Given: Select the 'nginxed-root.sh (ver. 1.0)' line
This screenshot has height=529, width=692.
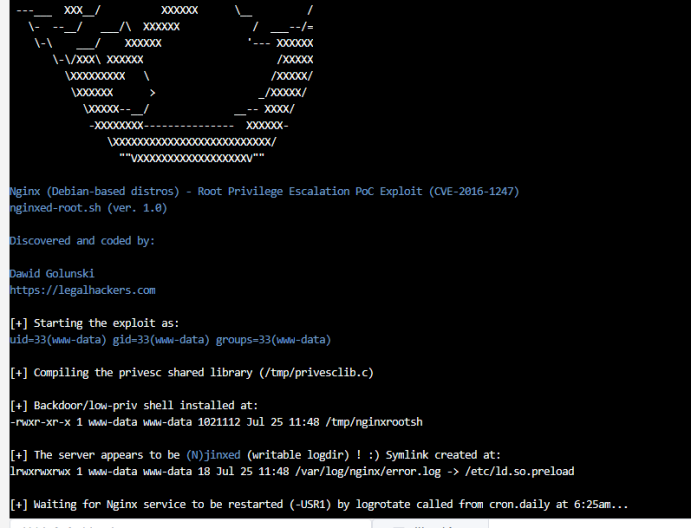Looking at the screenshot, I should tap(88, 208).
